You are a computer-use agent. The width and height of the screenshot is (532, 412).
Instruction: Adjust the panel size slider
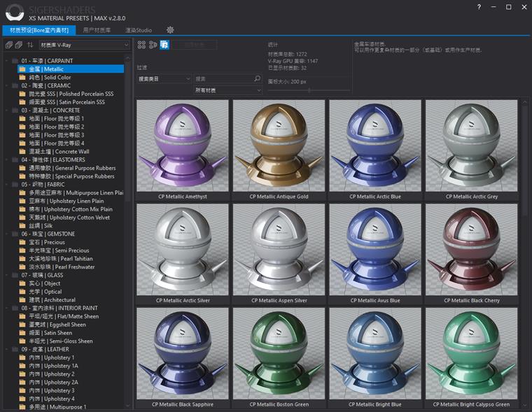coord(309,90)
